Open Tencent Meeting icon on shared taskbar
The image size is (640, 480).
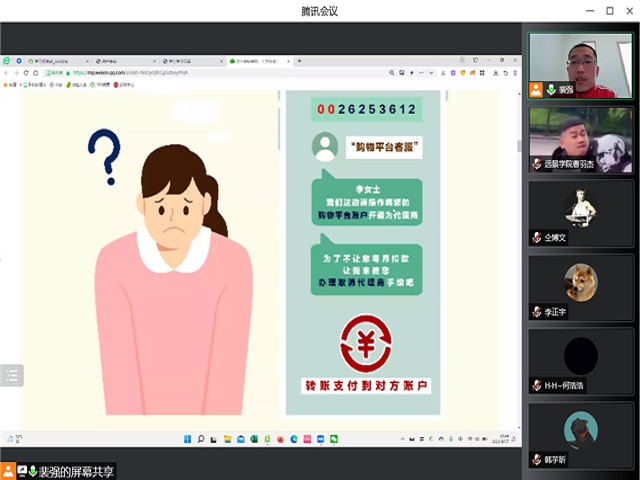320,439
